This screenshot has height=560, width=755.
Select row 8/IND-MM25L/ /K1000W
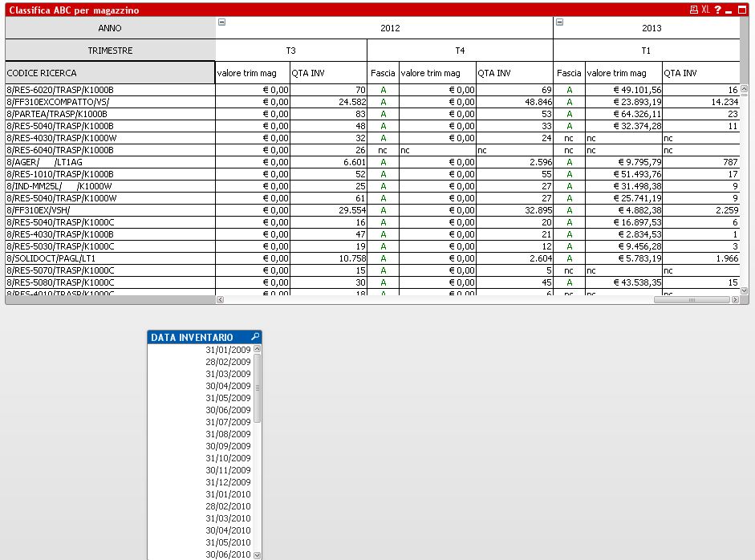(110, 186)
